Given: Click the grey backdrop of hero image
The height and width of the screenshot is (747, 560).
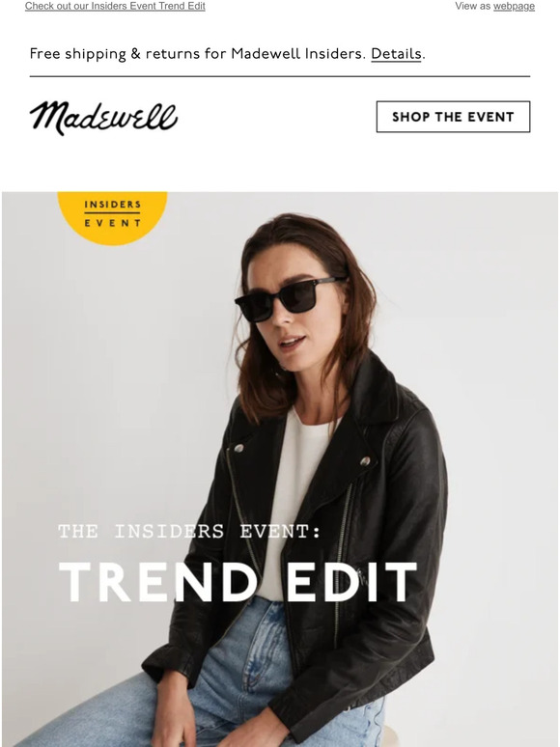Looking at the screenshot, I should (x=500, y=381).
